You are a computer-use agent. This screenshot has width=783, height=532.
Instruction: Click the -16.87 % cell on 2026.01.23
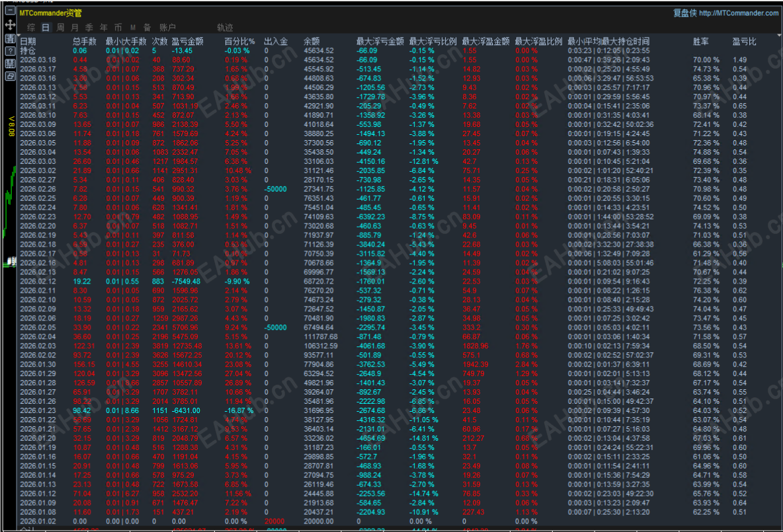239,410
